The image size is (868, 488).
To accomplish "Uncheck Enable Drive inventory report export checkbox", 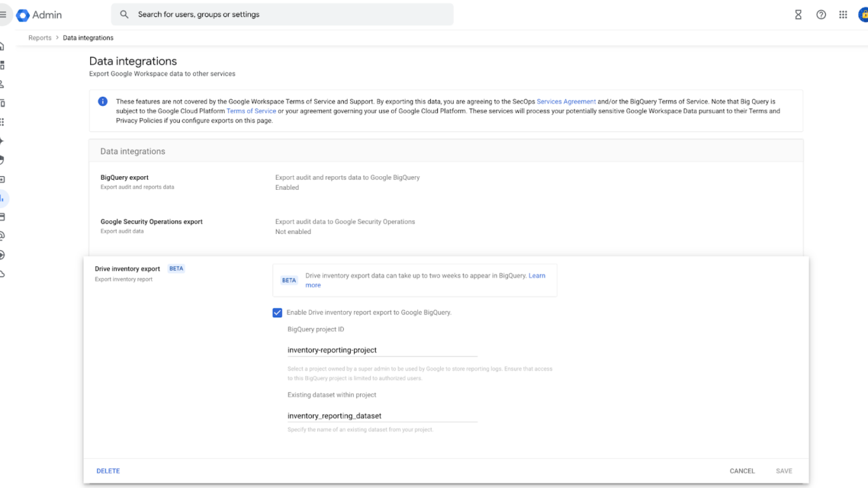I will tap(277, 312).
